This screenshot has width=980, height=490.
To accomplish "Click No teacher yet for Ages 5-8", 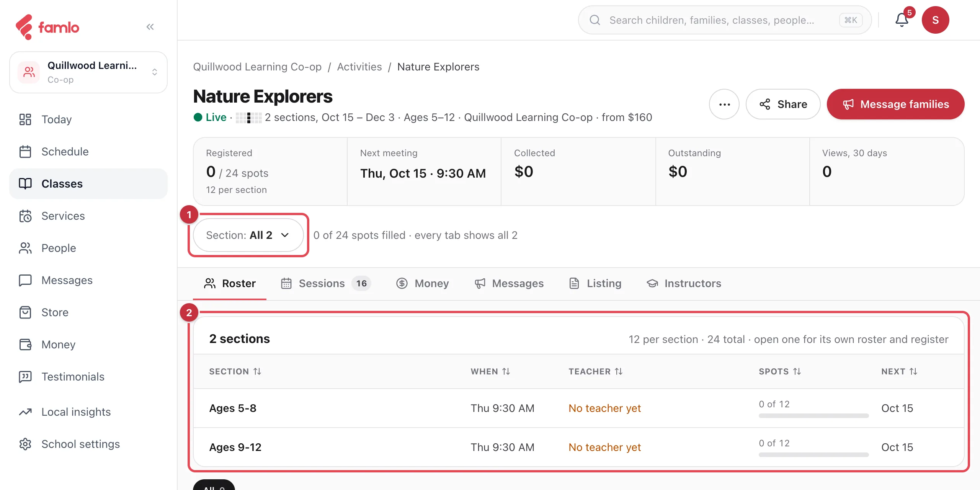I will coord(604,408).
